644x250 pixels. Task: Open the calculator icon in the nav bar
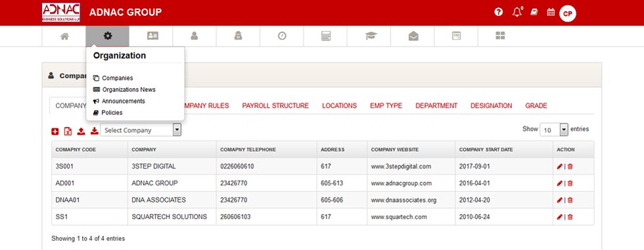coord(326,36)
